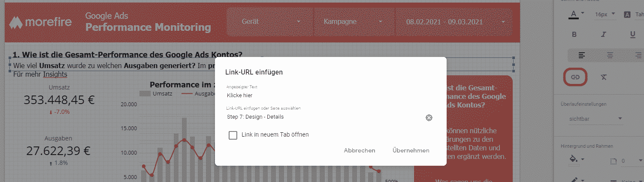Align text left
This screenshot has height=182, width=644.
coord(582,55)
